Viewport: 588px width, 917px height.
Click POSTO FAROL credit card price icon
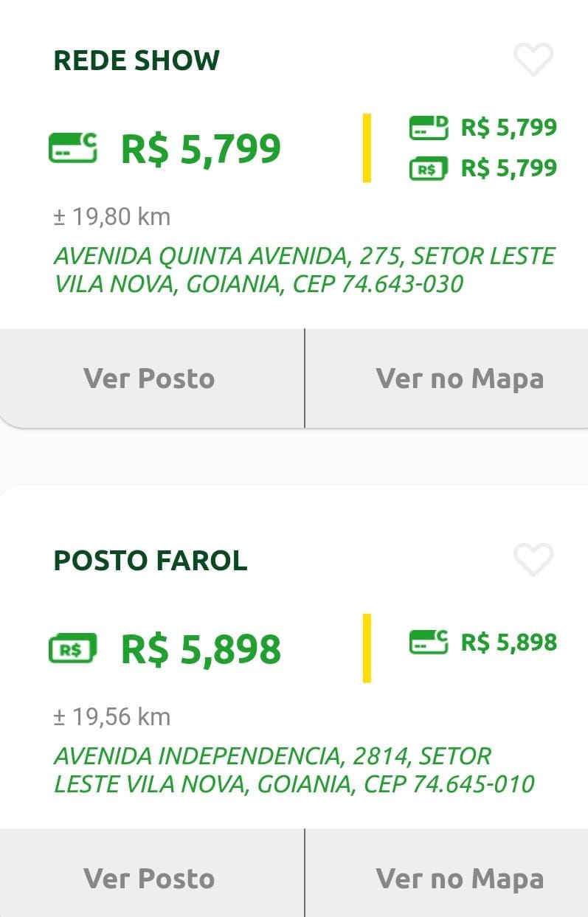point(429,642)
